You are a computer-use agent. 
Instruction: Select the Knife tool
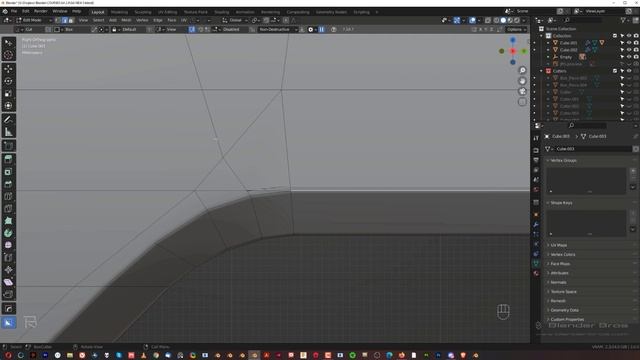click(8, 209)
